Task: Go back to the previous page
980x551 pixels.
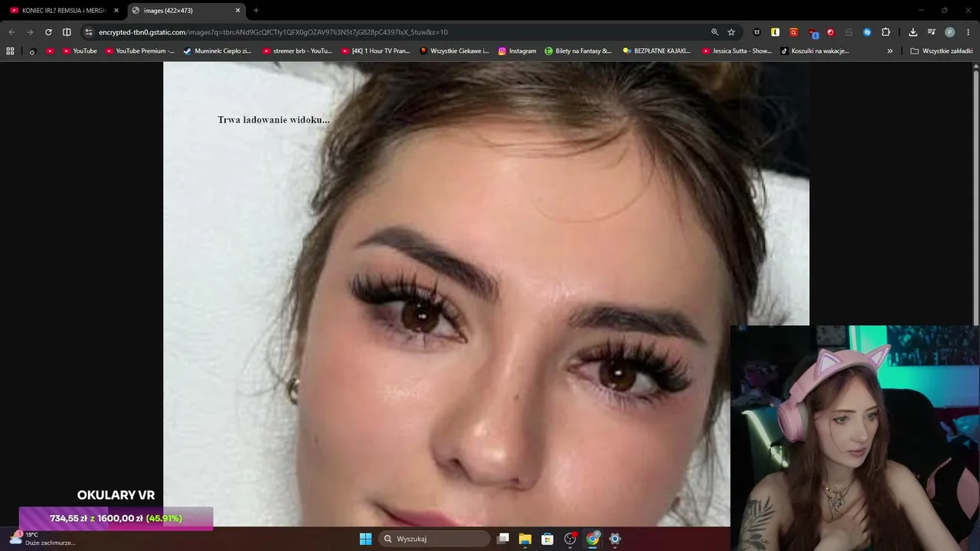Action: click(11, 32)
